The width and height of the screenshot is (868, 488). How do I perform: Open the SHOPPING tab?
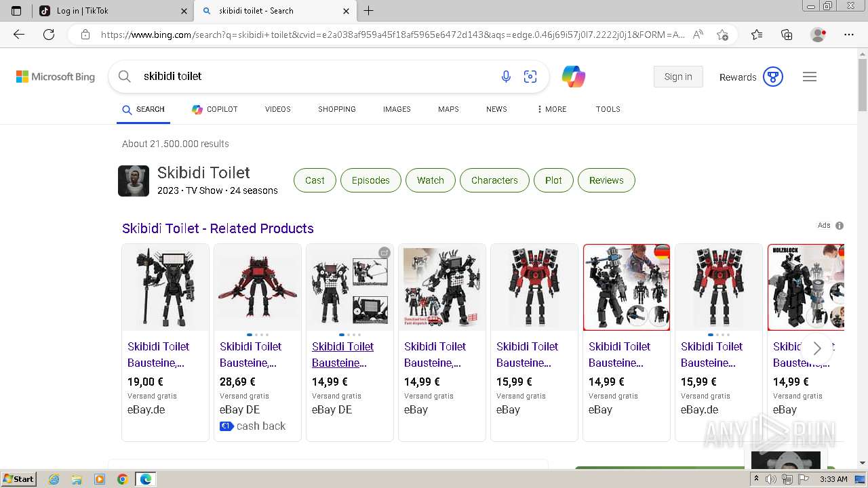pos(337,109)
